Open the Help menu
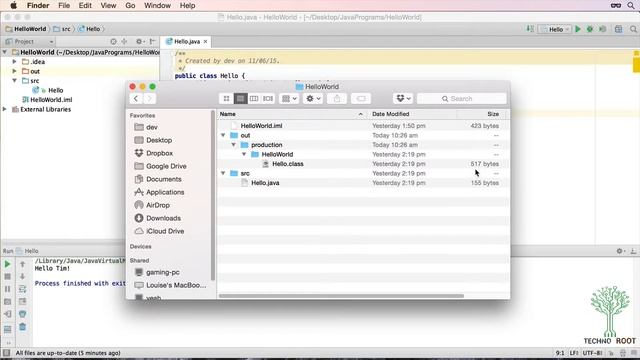The image size is (640, 360). click(x=187, y=6)
